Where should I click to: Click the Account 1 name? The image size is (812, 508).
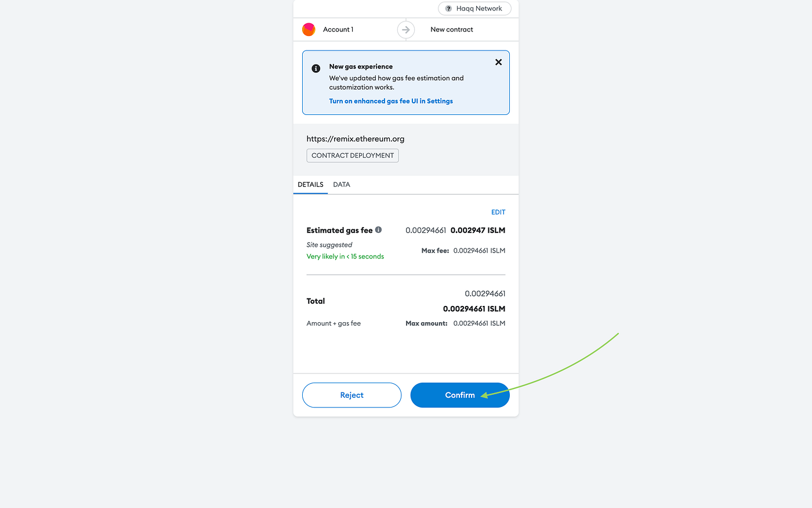point(338,30)
